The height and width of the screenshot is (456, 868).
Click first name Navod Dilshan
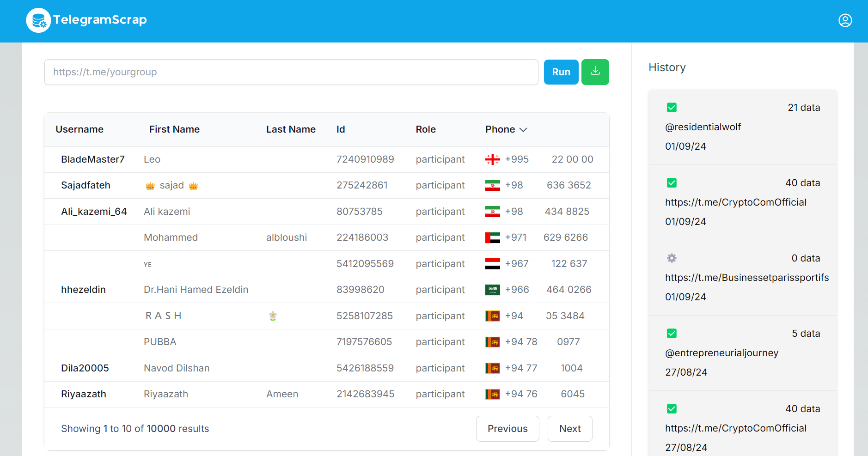(177, 368)
